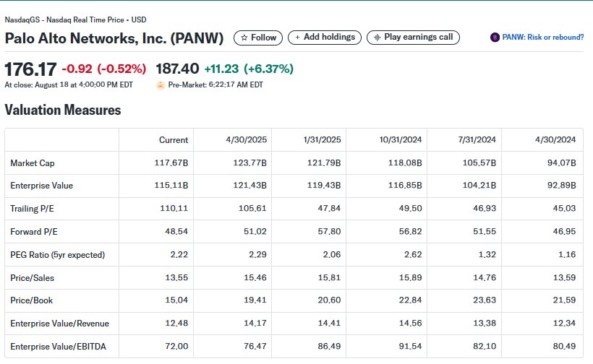Click the Pre-Market sun icon
This screenshot has width=593, height=364.
[161, 85]
